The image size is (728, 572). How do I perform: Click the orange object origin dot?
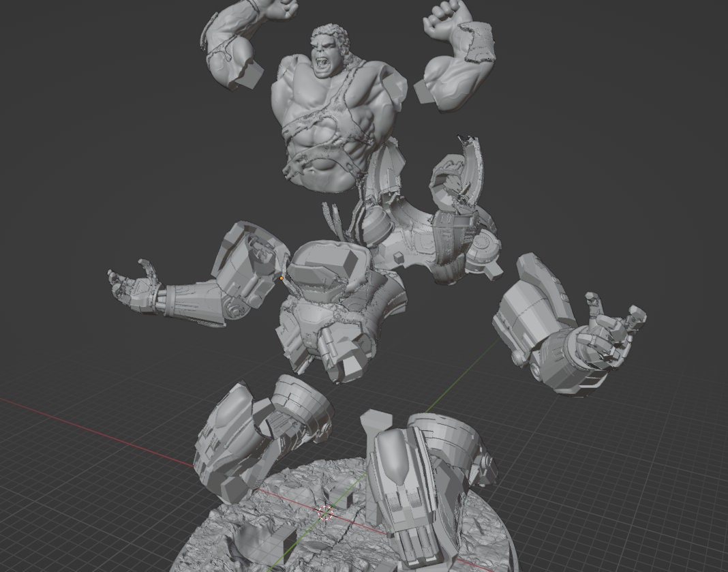pyautogui.click(x=281, y=280)
